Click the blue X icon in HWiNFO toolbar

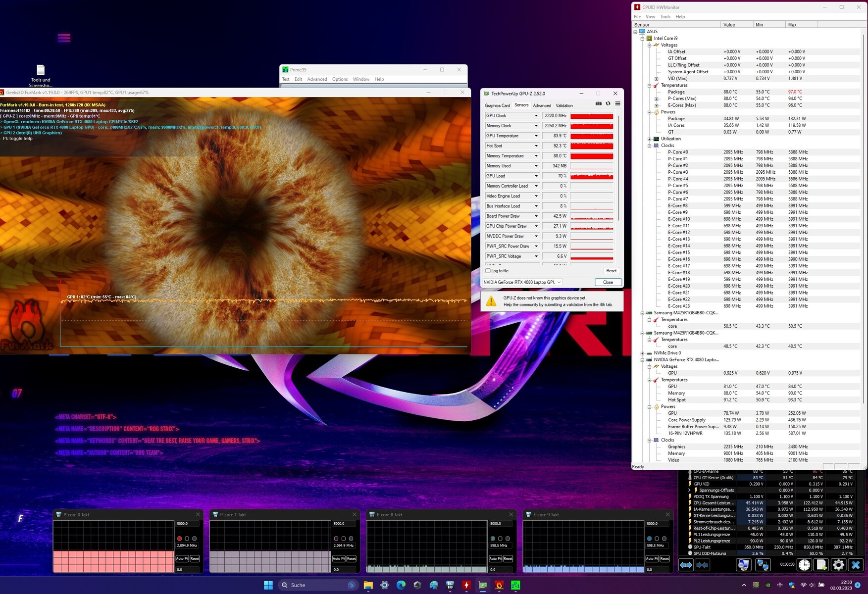pyautogui.click(x=856, y=565)
